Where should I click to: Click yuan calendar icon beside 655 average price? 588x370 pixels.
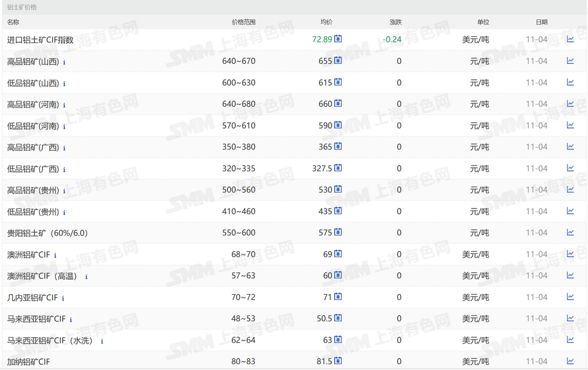[x=338, y=60]
